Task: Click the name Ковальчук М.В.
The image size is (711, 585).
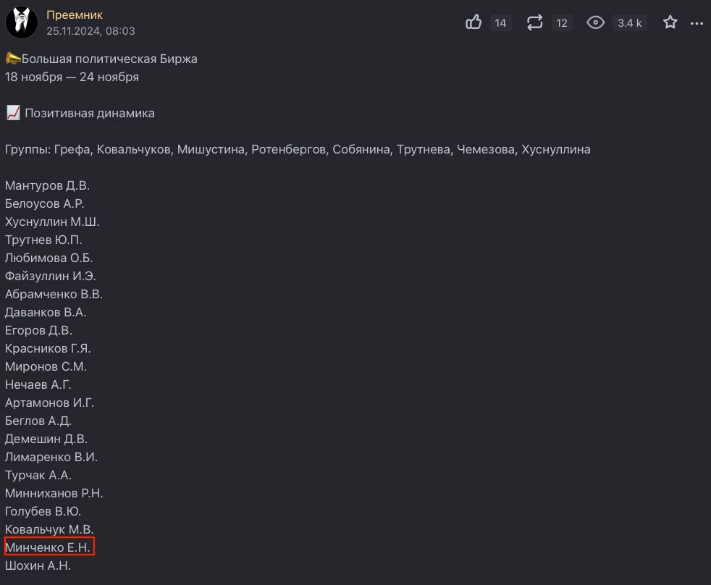Action: tap(50, 529)
